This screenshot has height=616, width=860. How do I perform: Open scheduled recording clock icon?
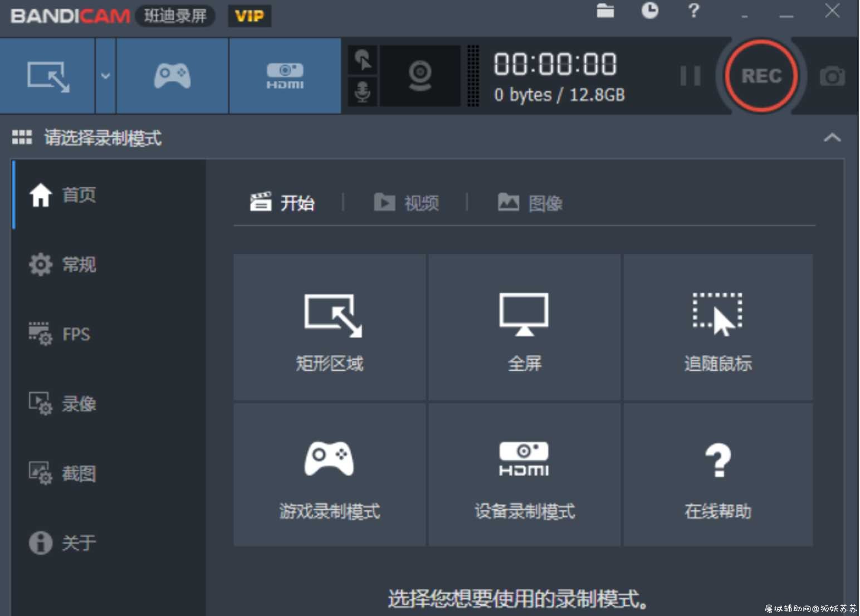click(649, 11)
